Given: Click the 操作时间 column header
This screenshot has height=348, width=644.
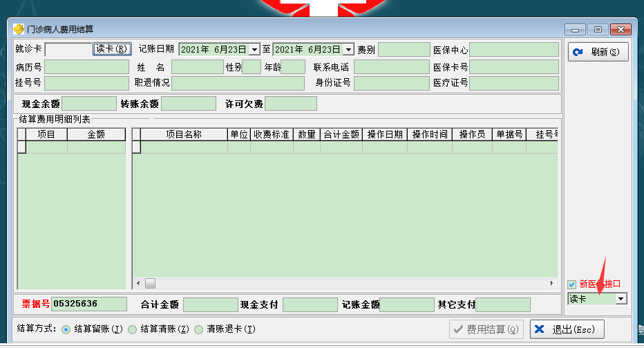Looking at the screenshot, I should coord(430,134).
